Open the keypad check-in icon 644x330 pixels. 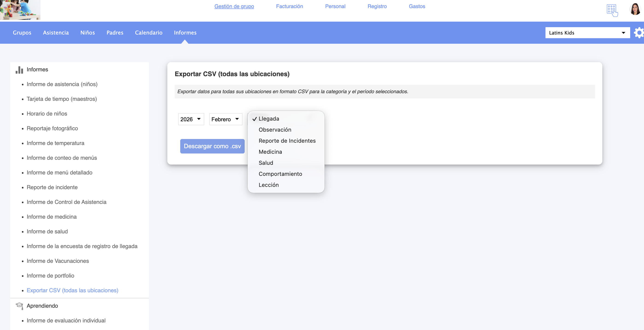tap(612, 10)
